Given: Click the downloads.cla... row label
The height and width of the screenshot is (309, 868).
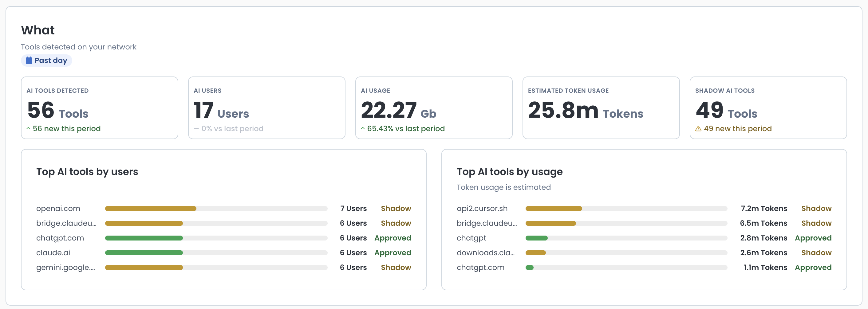Looking at the screenshot, I should [486, 253].
